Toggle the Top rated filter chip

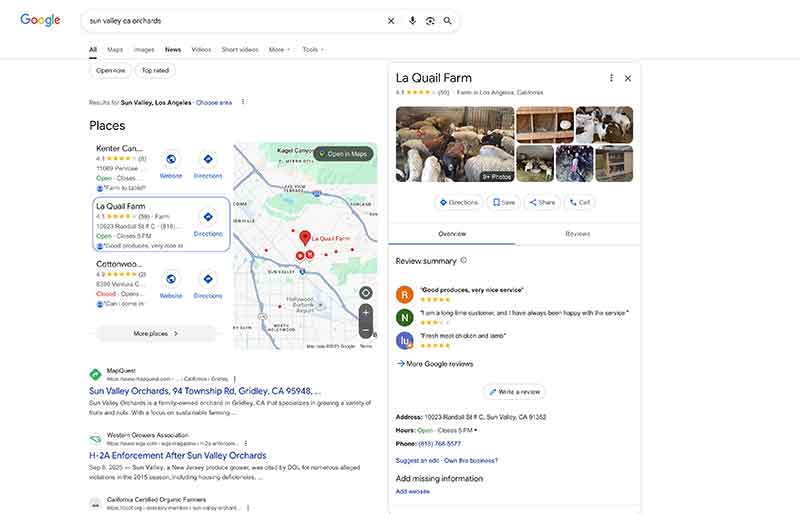click(x=155, y=70)
